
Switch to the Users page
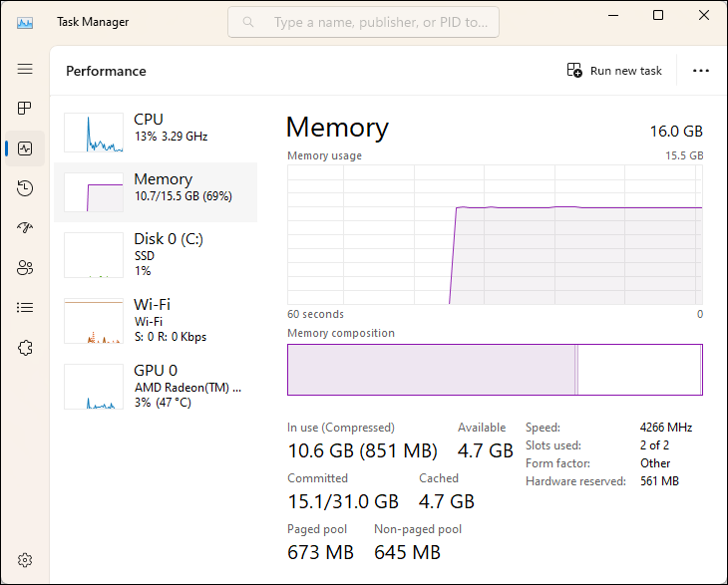point(25,268)
